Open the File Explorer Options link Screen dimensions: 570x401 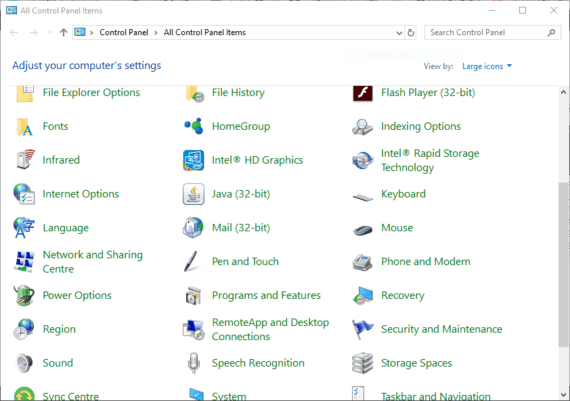click(x=91, y=92)
